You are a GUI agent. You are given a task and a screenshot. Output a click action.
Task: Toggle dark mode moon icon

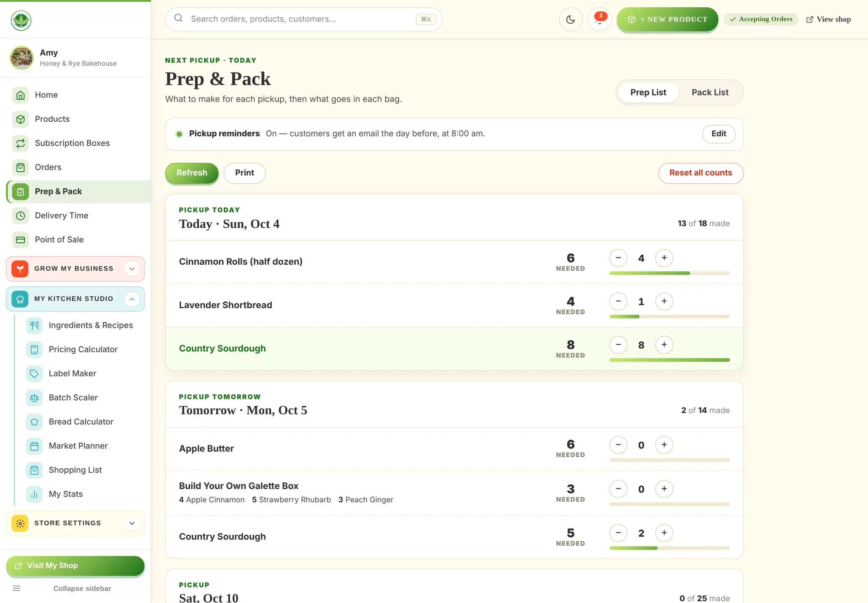pyautogui.click(x=570, y=20)
